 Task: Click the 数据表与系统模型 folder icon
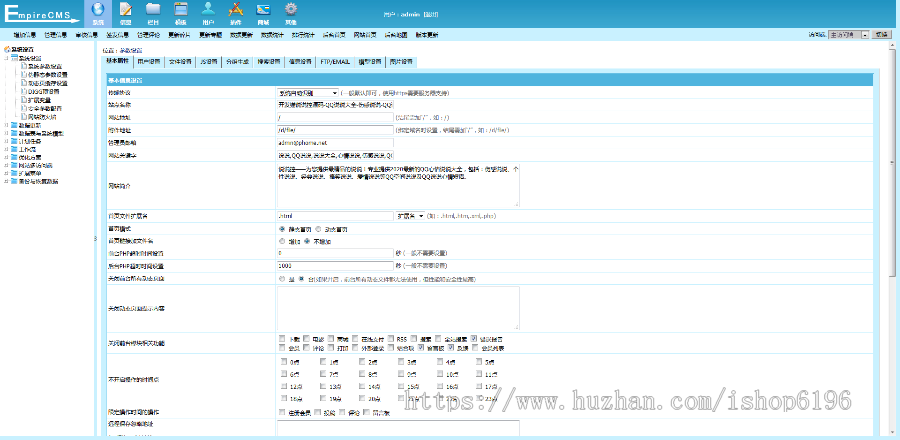pos(14,133)
